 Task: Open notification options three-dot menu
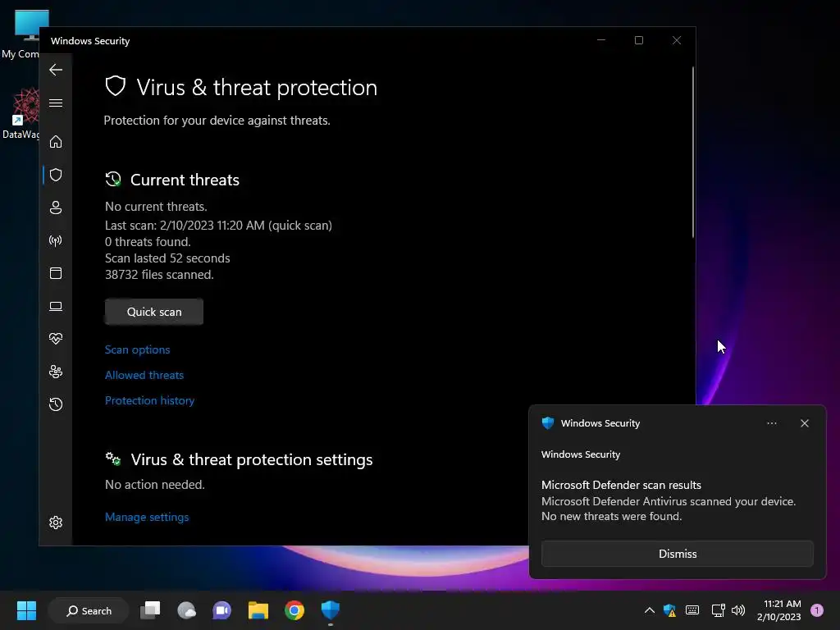[771, 423]
